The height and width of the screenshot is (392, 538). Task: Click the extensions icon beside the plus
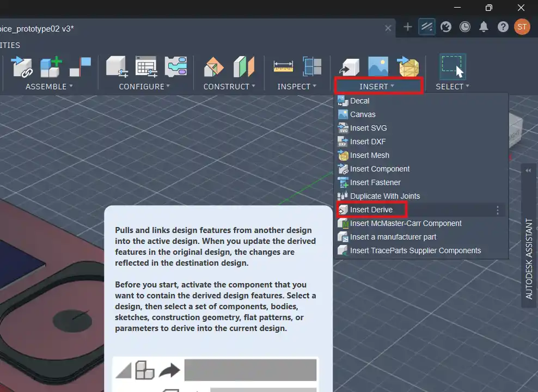tap(427, 27)
